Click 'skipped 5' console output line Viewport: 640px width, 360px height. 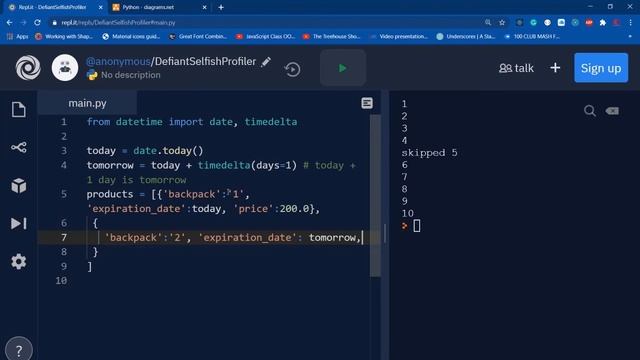429,153
